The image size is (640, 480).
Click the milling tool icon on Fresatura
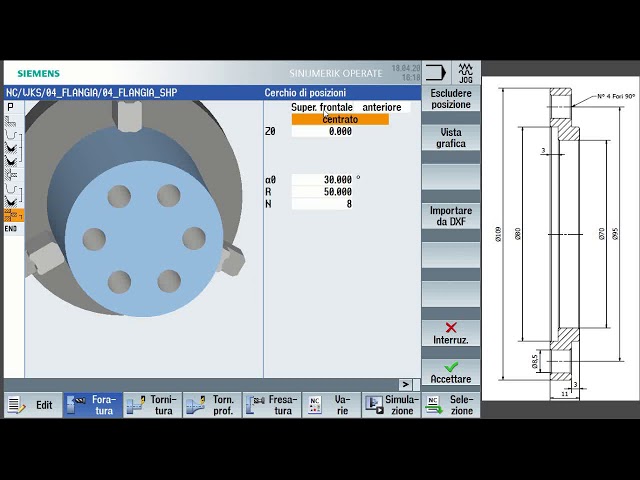pos(256,405)
